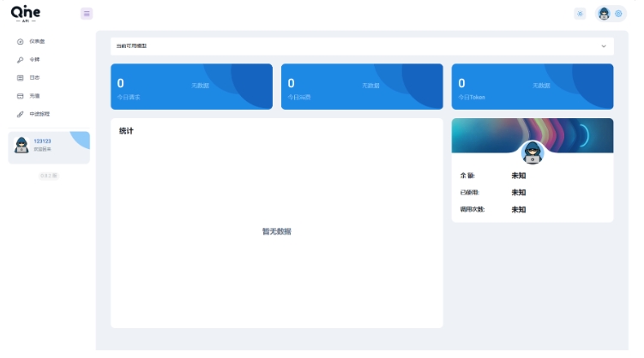
Task: Click the 当前可用模型 label
Action: [131, 46]
